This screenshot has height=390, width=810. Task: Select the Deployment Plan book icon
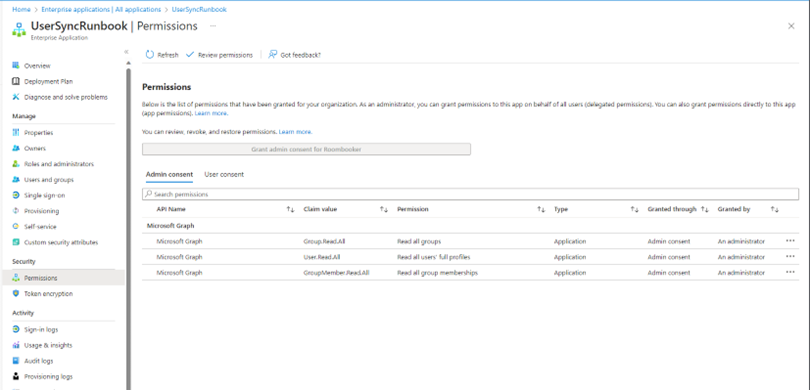click(15, 81)
